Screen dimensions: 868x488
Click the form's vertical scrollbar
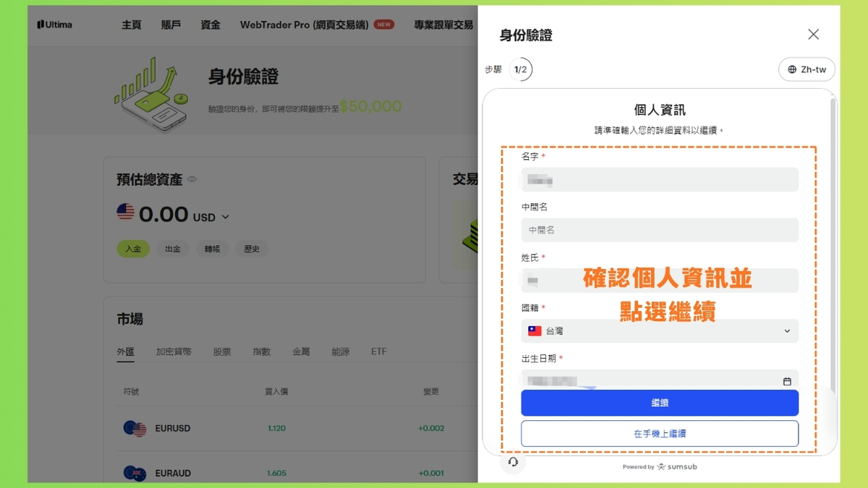click(833, 246)
